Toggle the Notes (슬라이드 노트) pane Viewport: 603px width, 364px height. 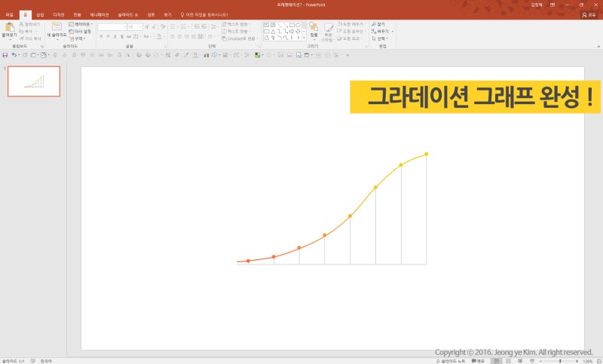tap(449, 361)
